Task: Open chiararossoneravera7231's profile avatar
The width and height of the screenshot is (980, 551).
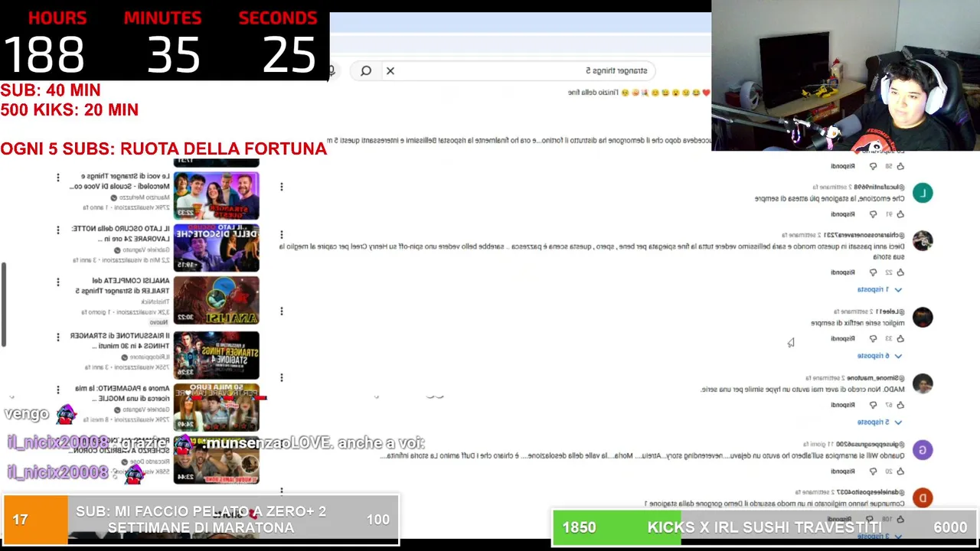Action: 923,241
